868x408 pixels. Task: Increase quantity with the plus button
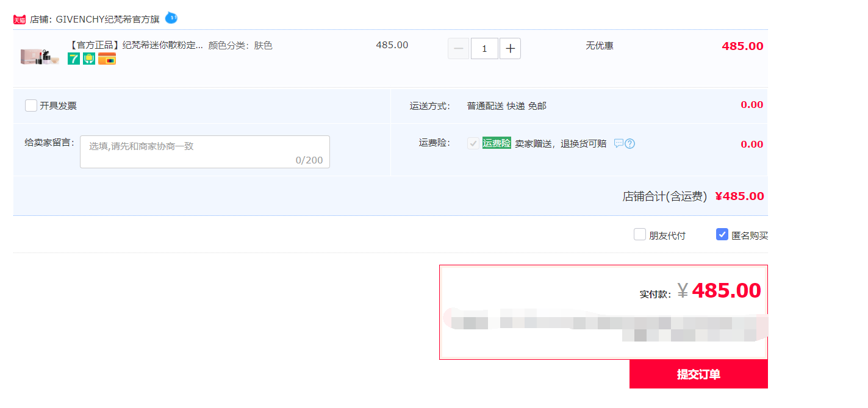coord(510,48)
